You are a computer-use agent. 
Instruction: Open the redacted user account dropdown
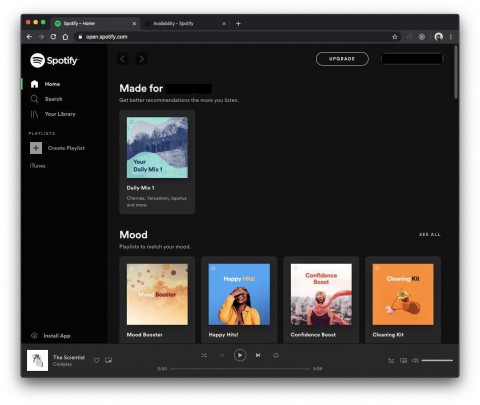coord(412,59)
